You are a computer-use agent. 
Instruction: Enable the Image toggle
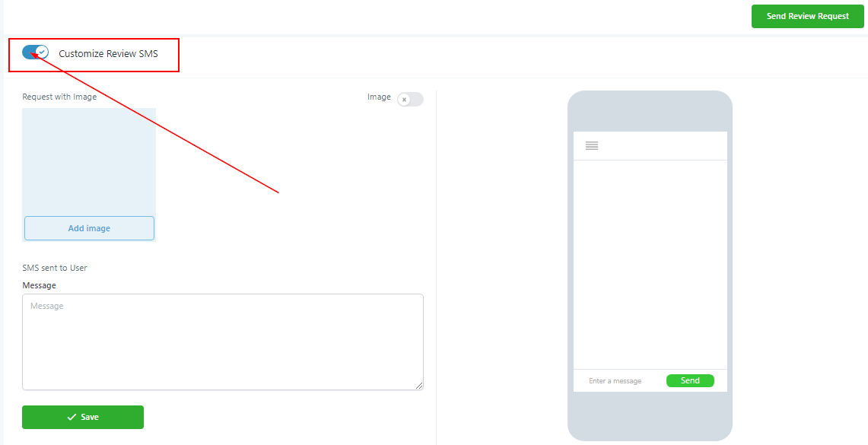(x=410, y=100)
